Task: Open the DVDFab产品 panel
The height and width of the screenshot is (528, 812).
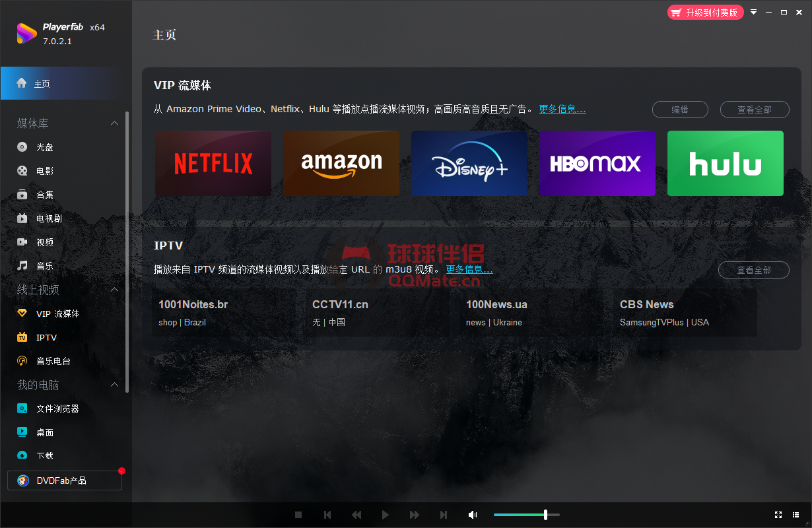Action: click(59, 480)
